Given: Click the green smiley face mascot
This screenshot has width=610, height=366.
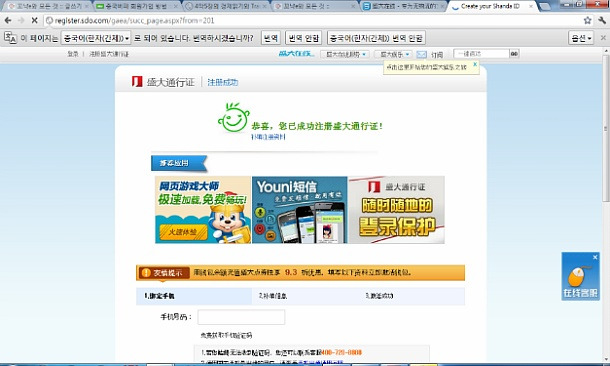Looking at the screenshot, I should pos(233,118).
